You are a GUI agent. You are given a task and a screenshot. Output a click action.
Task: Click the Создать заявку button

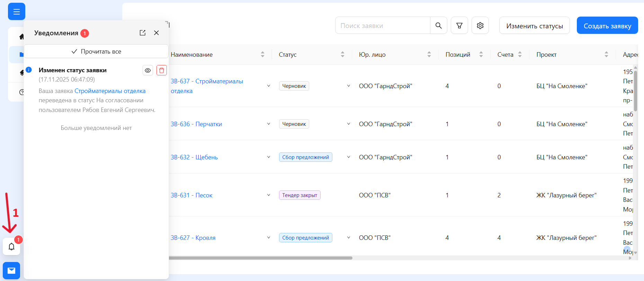point(607,26)
